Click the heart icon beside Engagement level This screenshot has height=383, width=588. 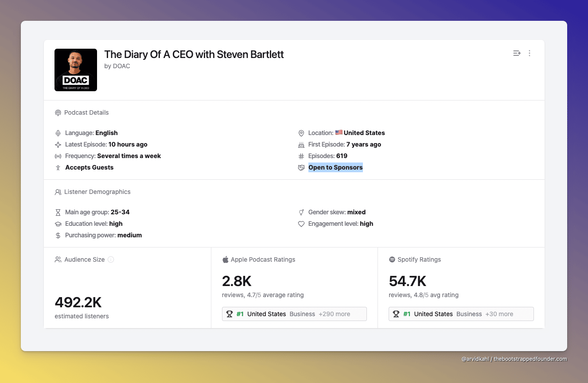(x=301, y=224)
